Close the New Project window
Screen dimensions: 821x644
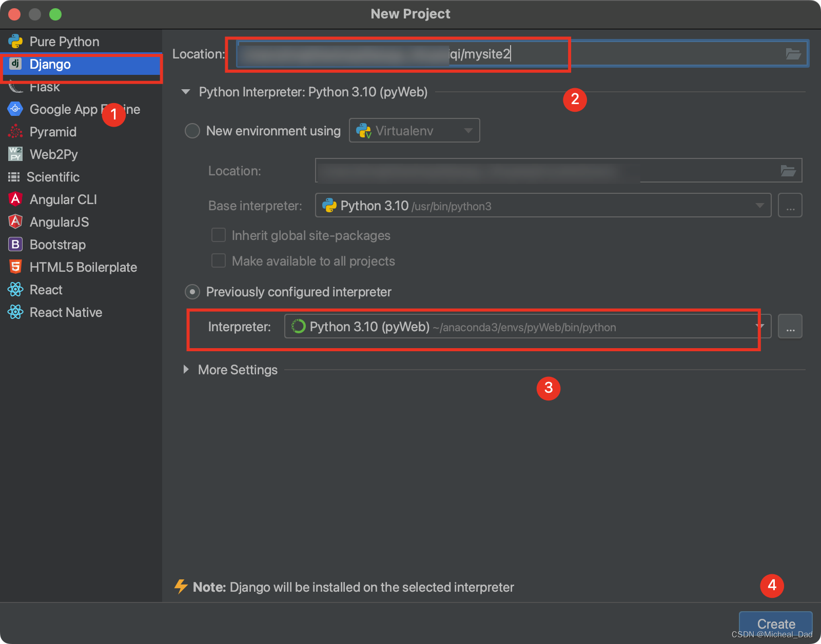pos(14,14)
